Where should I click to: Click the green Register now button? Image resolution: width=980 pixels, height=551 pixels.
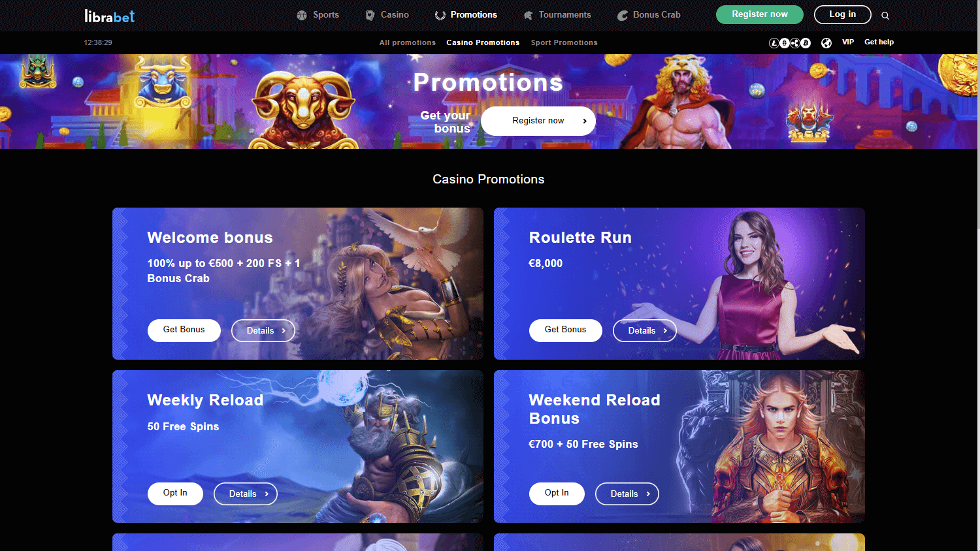[x=760, y=14]
